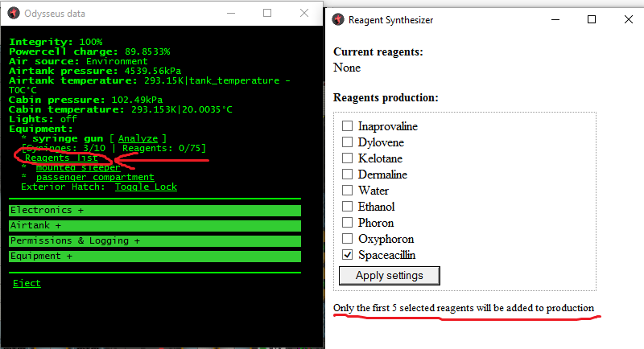Click the Odysseus data window icon
The width and height of the screenshot is (644, 349).
[14, 13]
